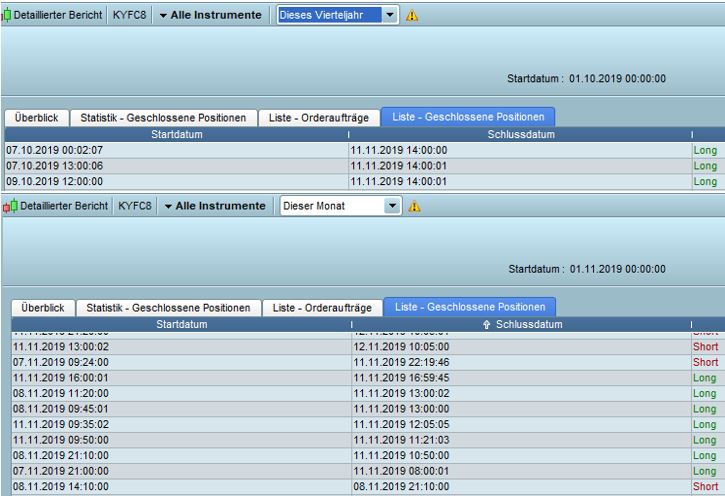Click cell 11.11.2019 14:00:00 in upper table

[x=399, y=150]
